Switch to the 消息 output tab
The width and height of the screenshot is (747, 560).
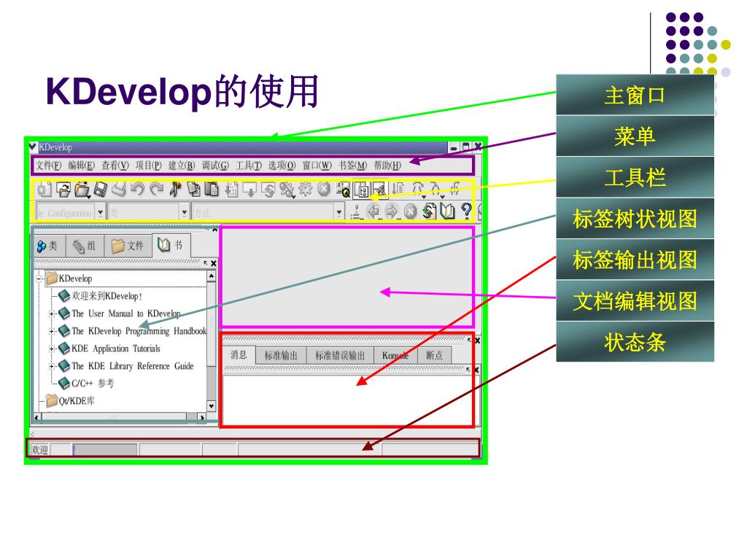pos(239,355)
